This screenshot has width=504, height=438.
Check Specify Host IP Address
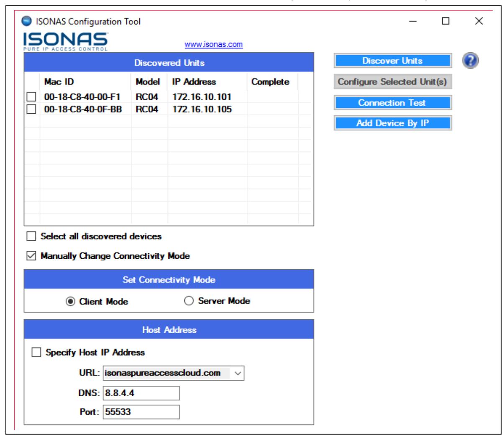coord(37,353)
